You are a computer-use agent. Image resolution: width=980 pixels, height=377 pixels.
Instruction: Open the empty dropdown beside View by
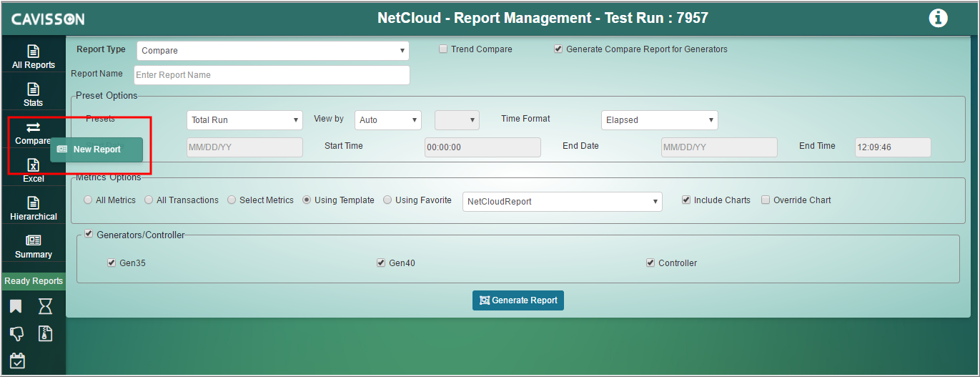pos(457,120)
